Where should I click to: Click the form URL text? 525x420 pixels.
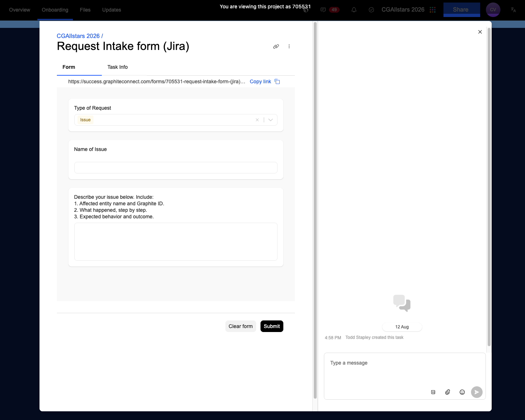pos(157,81)
